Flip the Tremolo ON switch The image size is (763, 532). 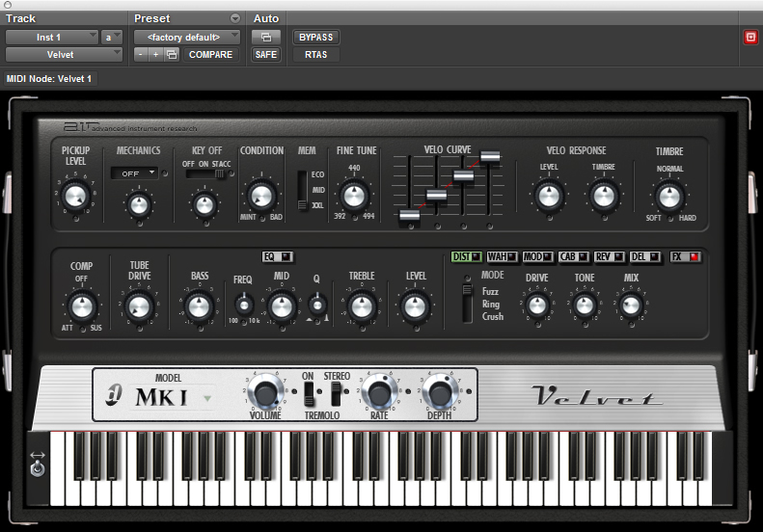[309, 393]
